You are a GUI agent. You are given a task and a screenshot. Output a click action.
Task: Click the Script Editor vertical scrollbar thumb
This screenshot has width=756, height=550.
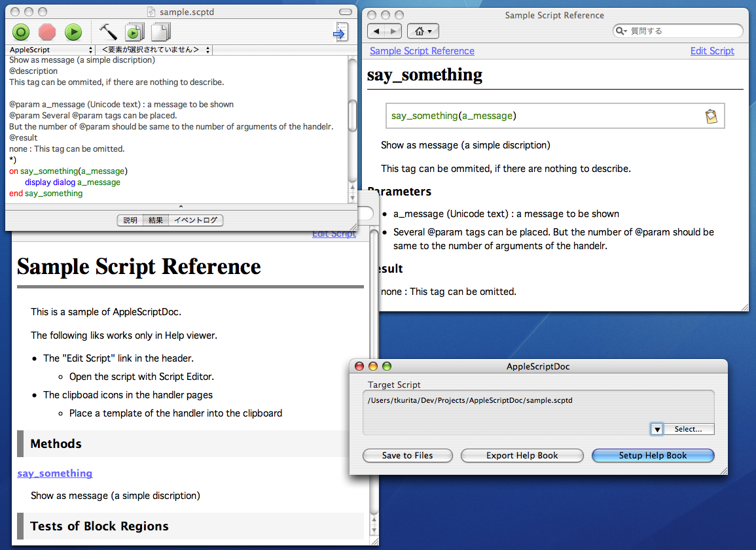click(x=352, y=116)
